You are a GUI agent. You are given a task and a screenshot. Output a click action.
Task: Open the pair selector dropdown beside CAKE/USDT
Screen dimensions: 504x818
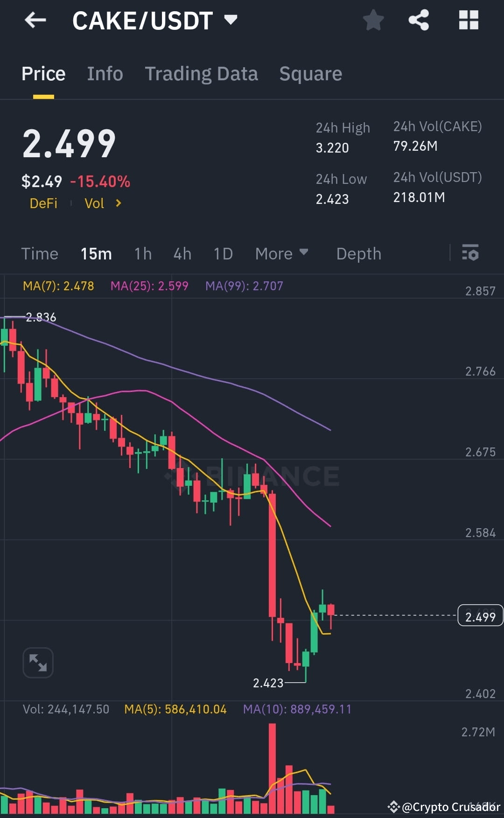[231, 20]
